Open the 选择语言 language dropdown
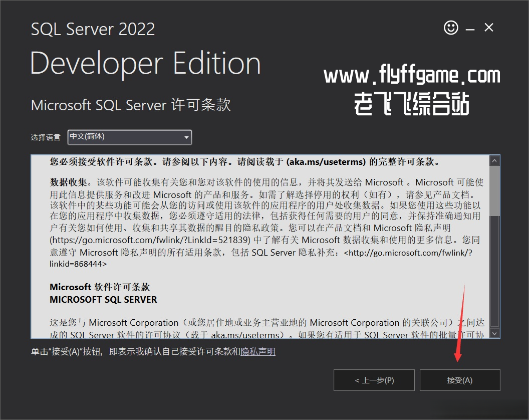 (x=130, y=137)
